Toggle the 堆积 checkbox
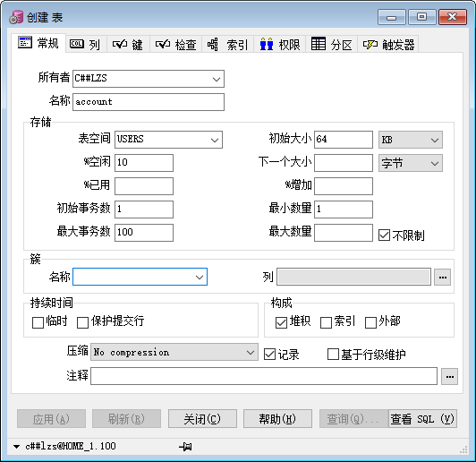 281,322
